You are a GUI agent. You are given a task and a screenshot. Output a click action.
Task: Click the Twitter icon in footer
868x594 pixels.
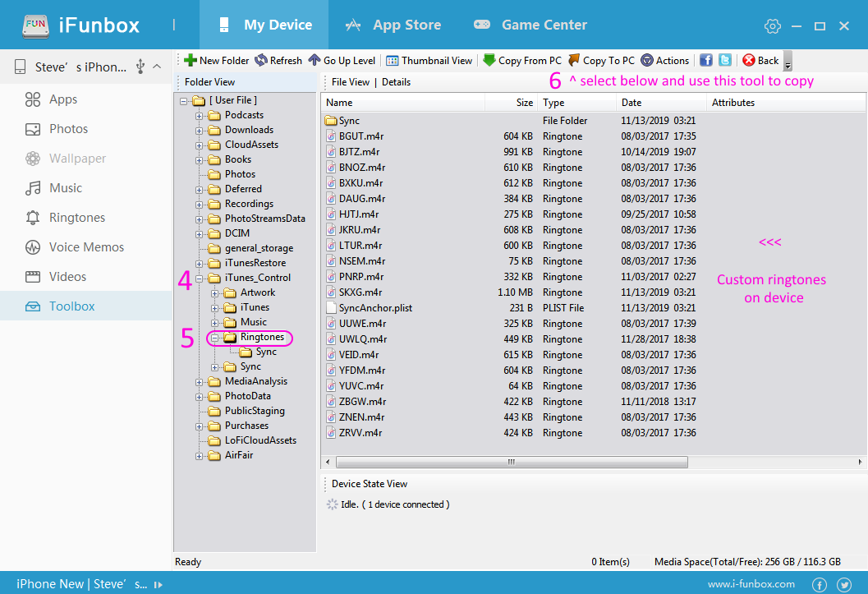[844, 585]
